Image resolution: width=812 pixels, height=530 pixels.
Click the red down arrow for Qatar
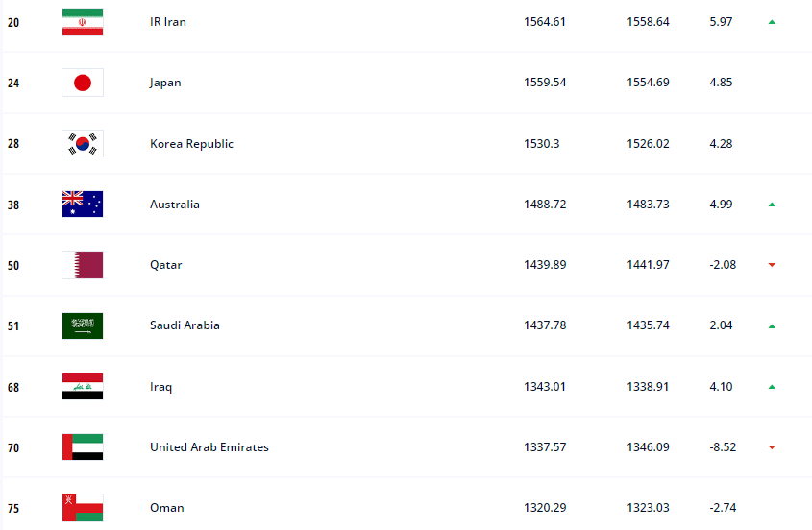(x=772, y=265)
